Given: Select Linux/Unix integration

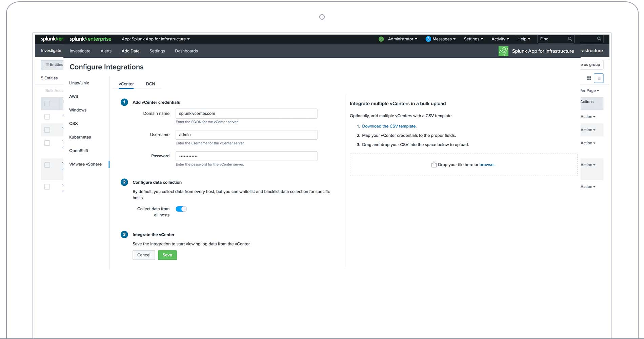Looking at the screenshot, I should (x=79, y=83).
